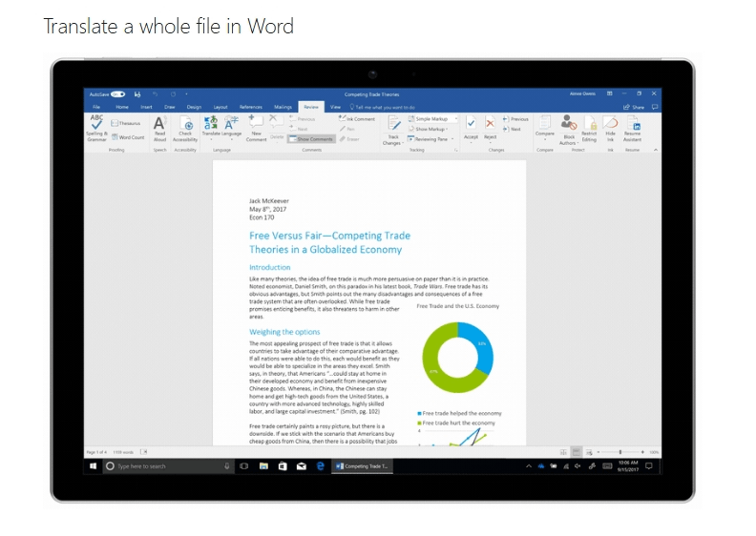Image resolution: width=756 pixels, height=536 pixels.
Task: Open Task View on the taskbar
Action: (244, 466)
